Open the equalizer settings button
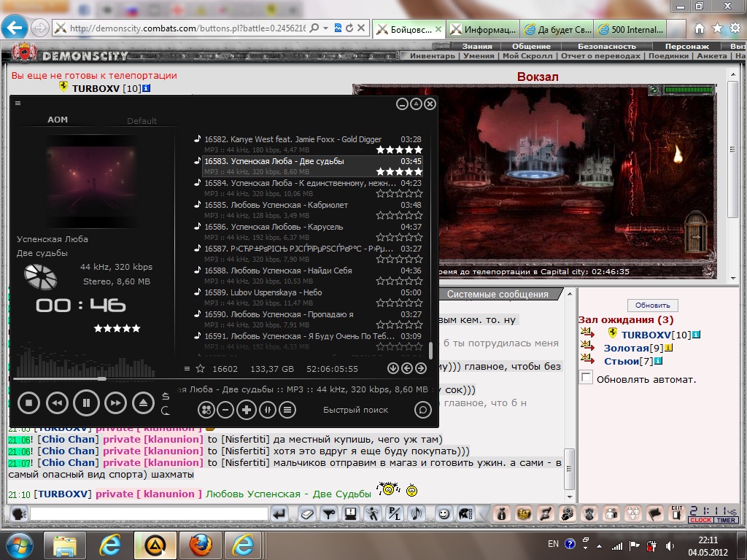Viewport: 747px width, 560px height. (267, 410)
